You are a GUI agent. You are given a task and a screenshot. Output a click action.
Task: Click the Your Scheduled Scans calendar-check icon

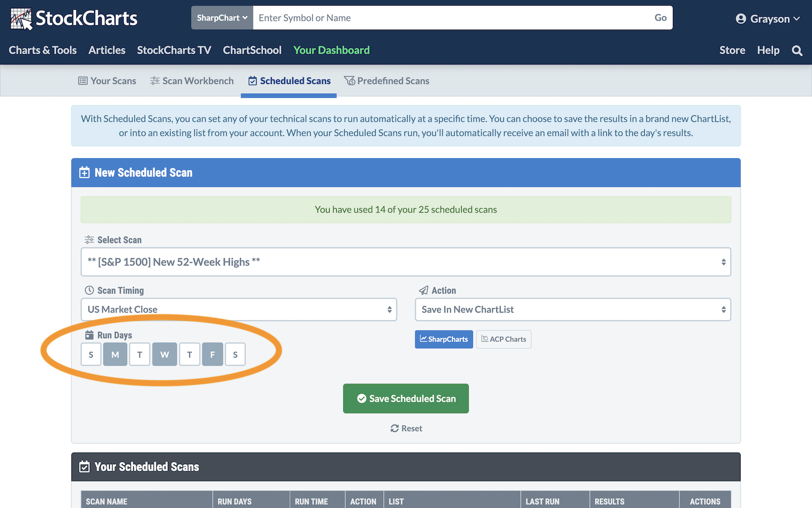click(84, 467)
